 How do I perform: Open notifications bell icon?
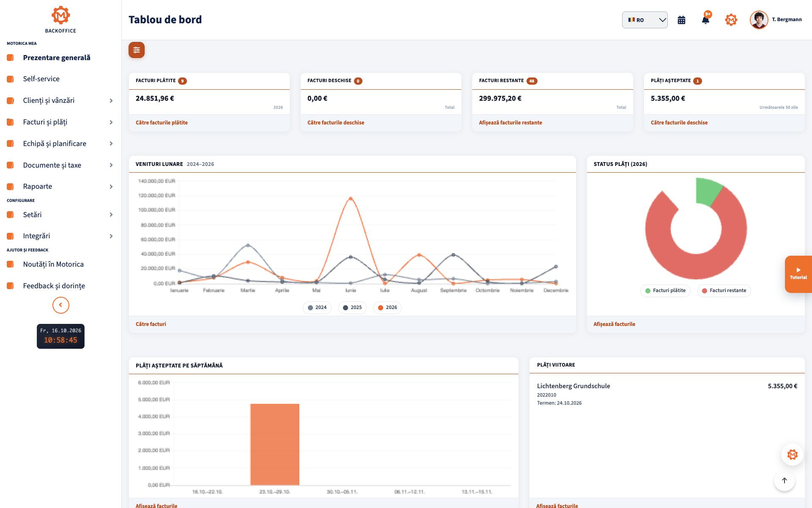tap(705, 20)
